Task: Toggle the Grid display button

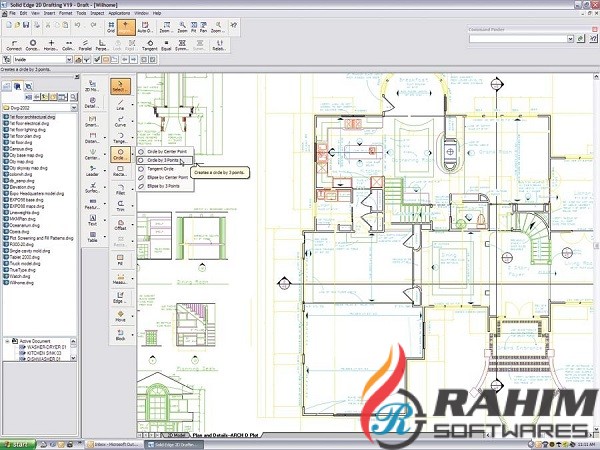Action: [111, 27]
